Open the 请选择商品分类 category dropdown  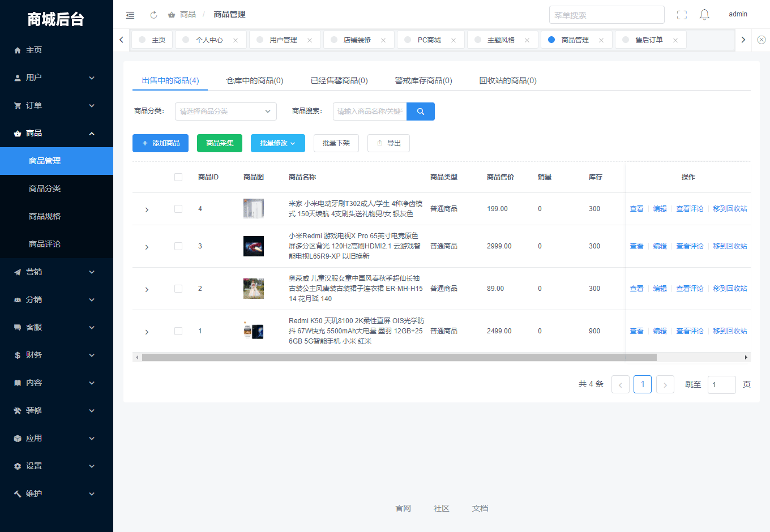[x=225, y=111]
